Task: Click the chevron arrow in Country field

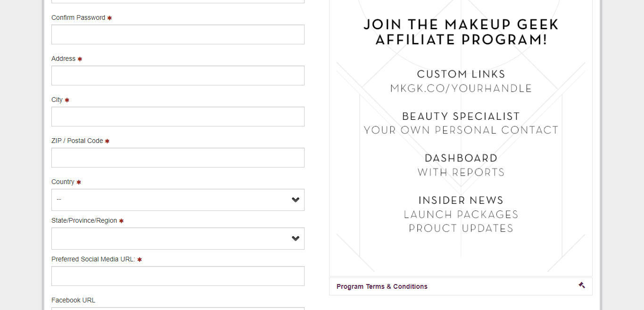Action: click(x=296, y=200)
